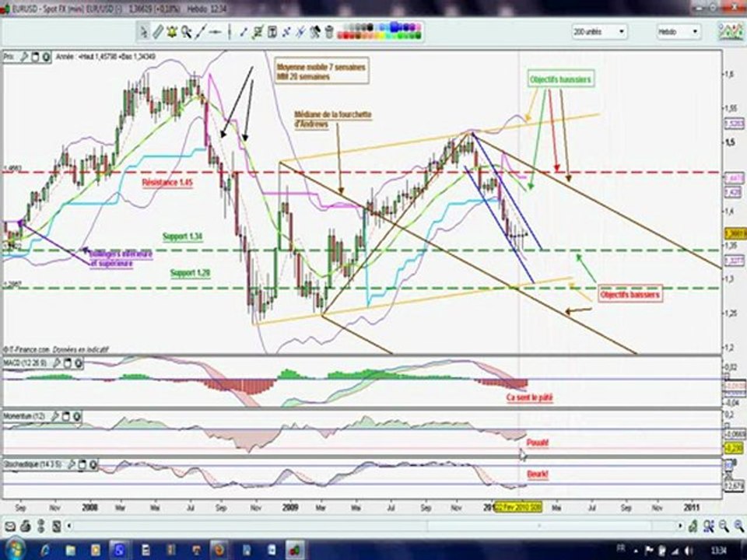
Task: Open the Windows Start button
Action: coord(15,550)
